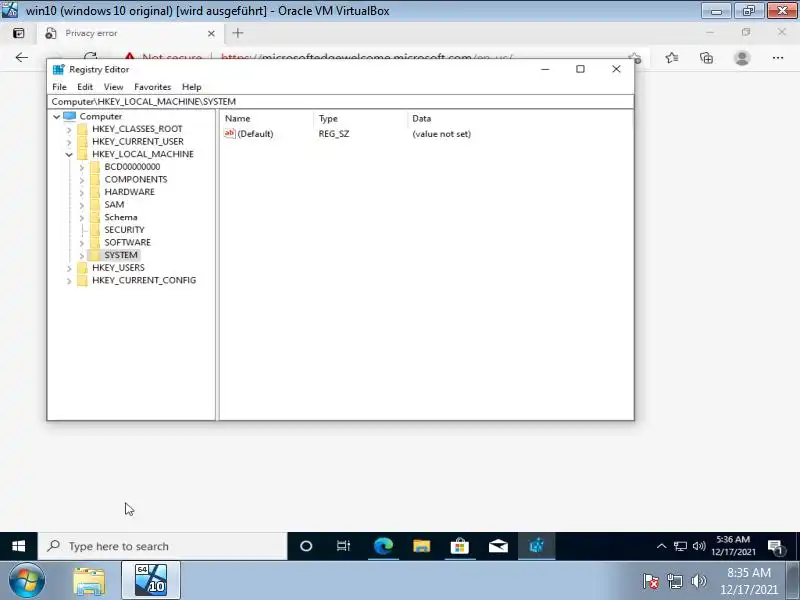
Task: Close the Privacy error tab
Action: coord(211,34)
